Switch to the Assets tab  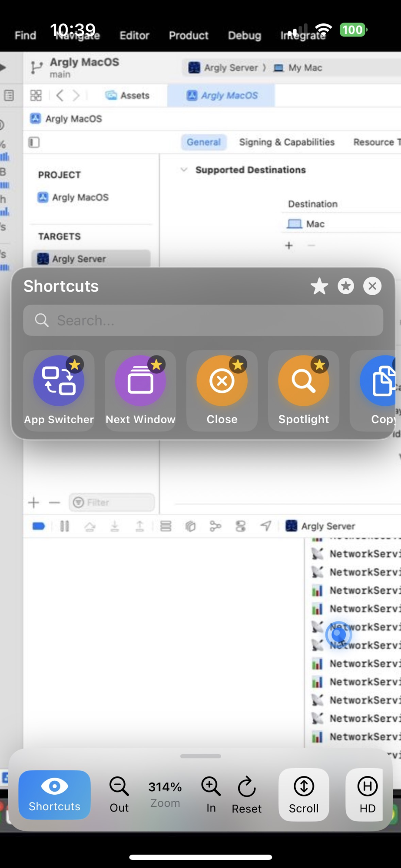(x=128, y=95)
